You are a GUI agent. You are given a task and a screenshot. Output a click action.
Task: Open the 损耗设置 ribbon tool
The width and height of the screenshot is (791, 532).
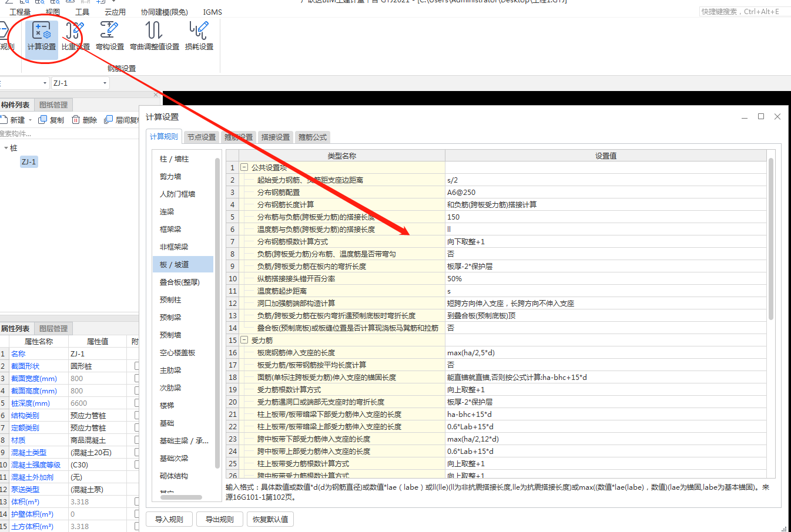(199, 35)
